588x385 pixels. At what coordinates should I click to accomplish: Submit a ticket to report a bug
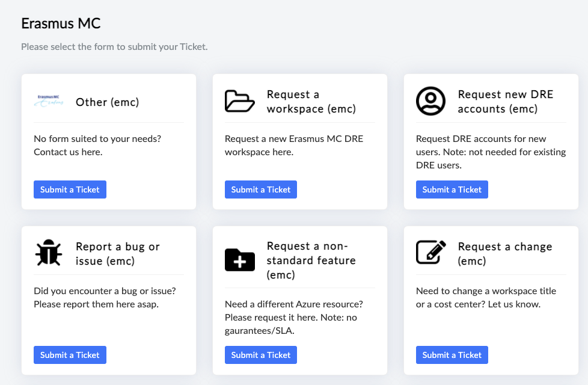coord(70,355)
